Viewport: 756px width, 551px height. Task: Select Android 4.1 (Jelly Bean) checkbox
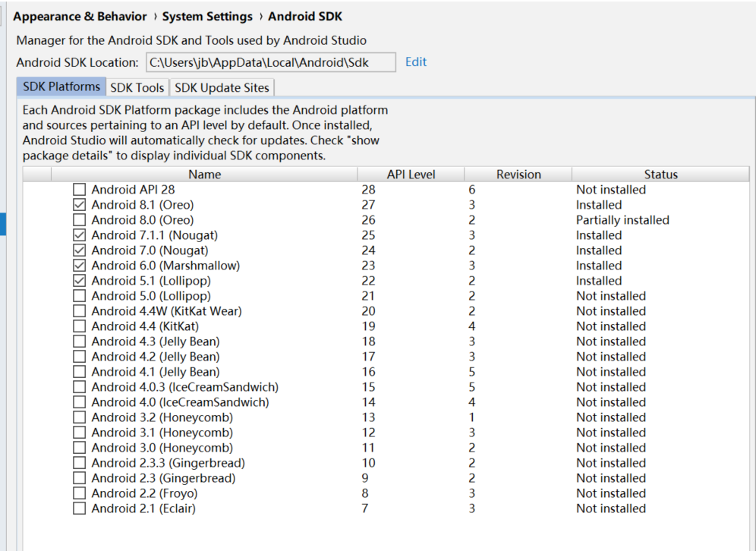[80, 372]
